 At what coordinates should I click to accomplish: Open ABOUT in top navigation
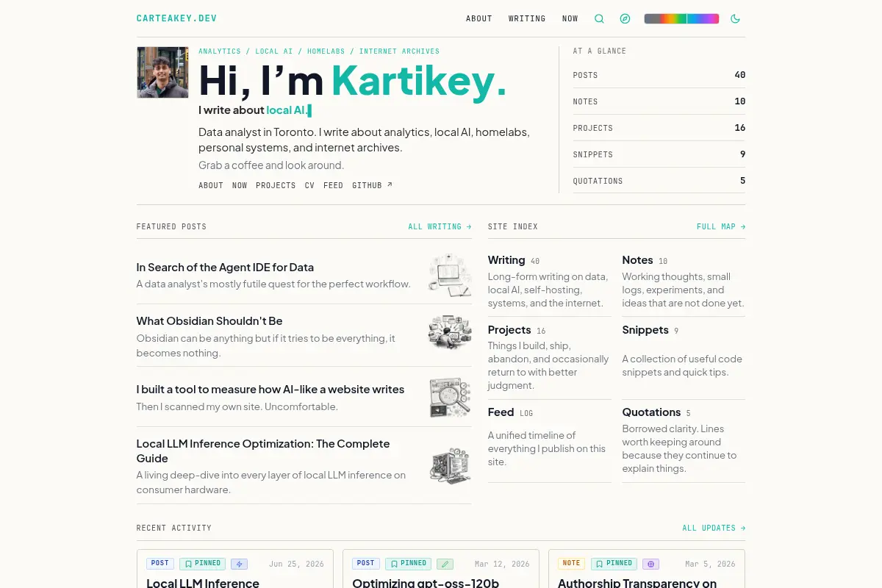coord(479,19)
